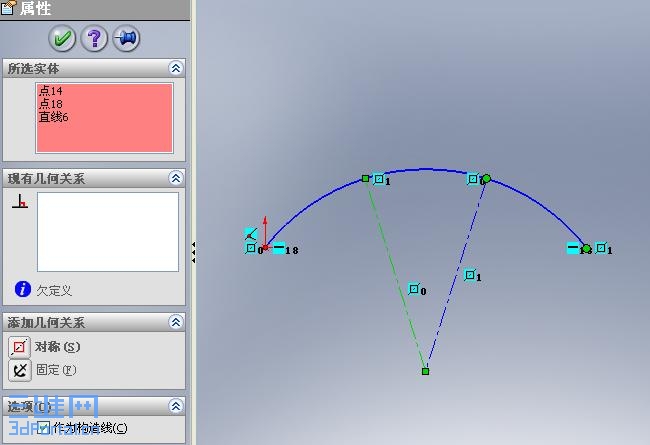This screenshot has width=650, height=445.
Task: Select 点18 in selected entities list
Action: point(51,104)
